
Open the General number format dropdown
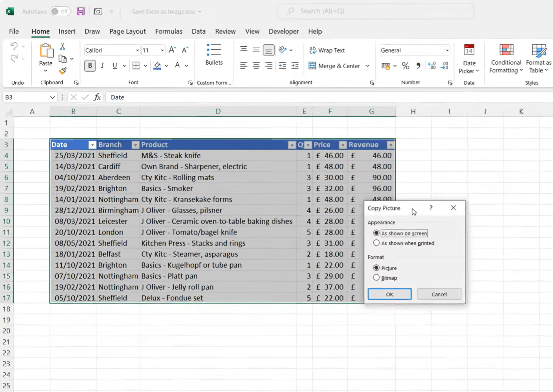447,50
